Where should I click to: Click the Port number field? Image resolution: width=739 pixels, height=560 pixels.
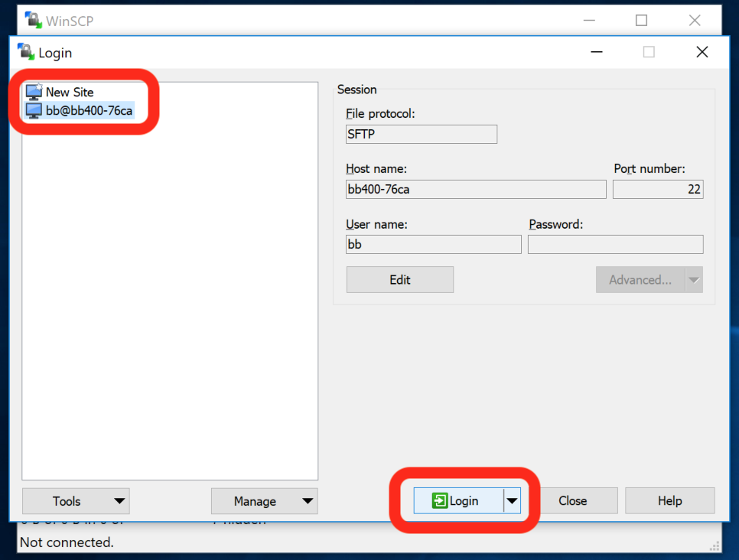click(658, 190)
